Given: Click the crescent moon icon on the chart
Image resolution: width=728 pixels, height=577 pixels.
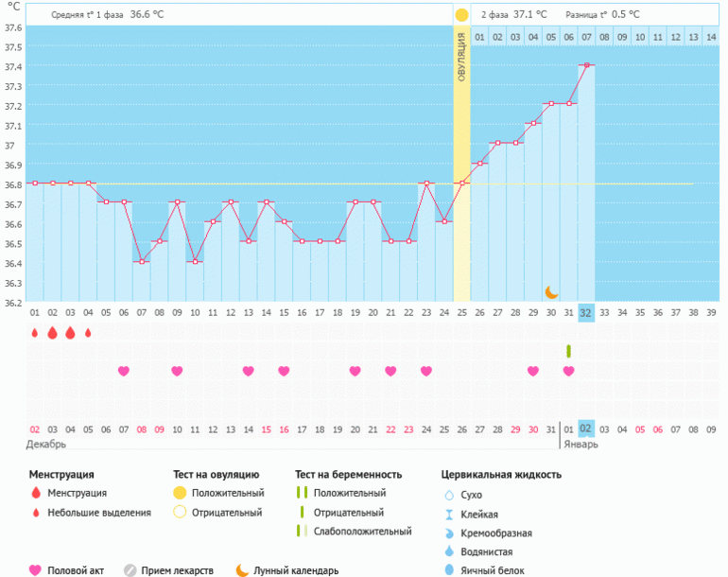Looking at the screenshot, I should pos(551,293).
